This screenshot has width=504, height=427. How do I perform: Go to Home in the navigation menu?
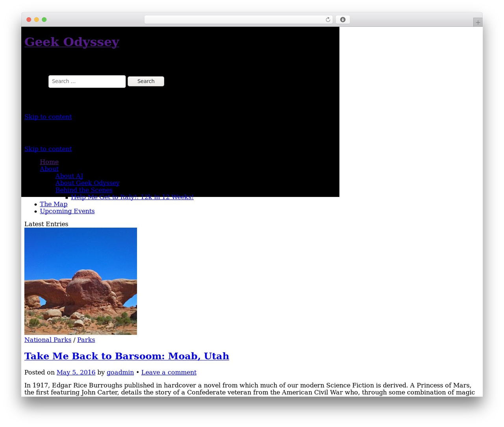pos(49,162)
